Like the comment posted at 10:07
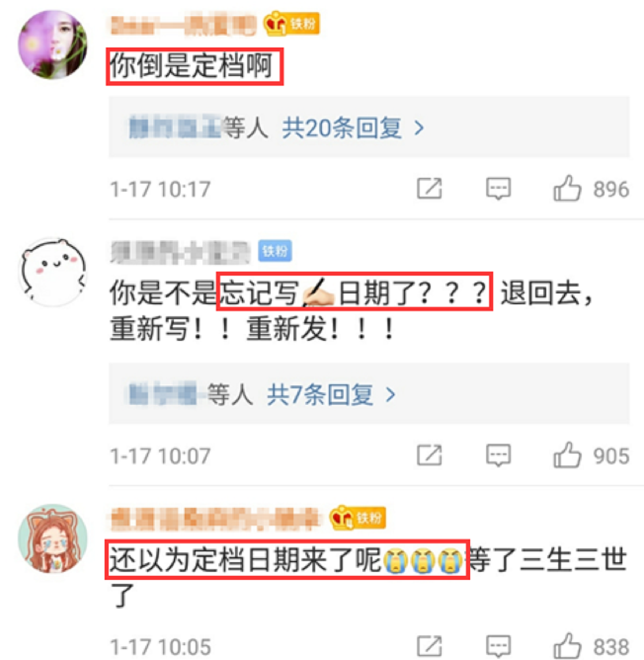The width and height of the screenshot is (644, 660). [x=567, y=455]
